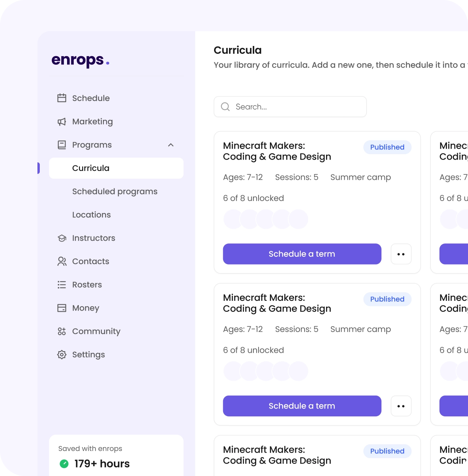
Task: Click the Marketing megaphone icon
Action: coord(62,122)
